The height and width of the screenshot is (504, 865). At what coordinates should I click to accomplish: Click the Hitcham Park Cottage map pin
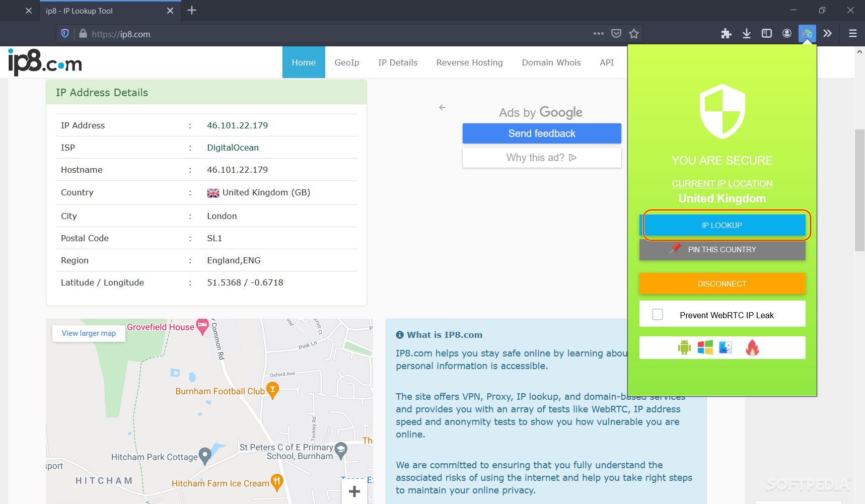205,456
